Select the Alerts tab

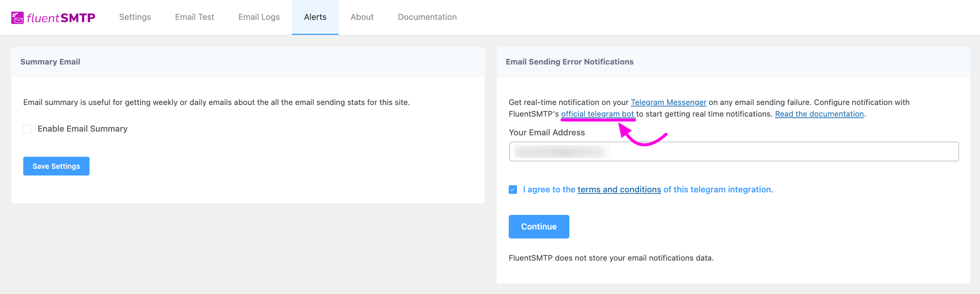[x=315, y=17]
